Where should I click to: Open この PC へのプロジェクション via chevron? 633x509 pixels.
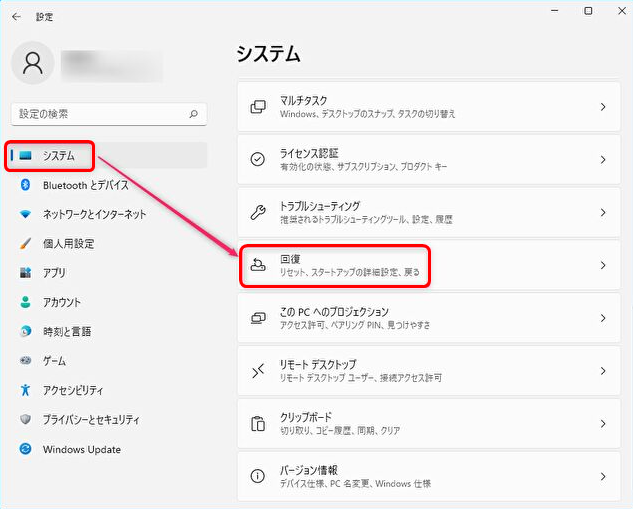coord(603,318)
